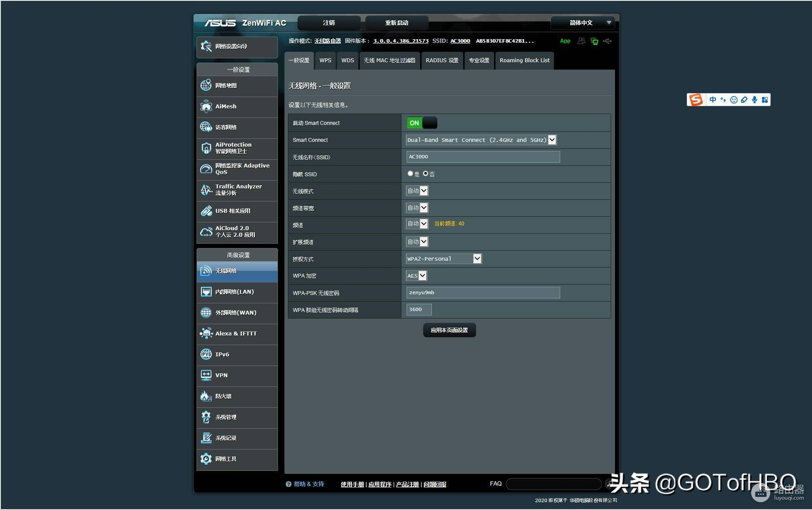Viewport: 812px width, 510px height.
Task: Select 是 radio for hidden SSID
Action: (x=410, y=174)
